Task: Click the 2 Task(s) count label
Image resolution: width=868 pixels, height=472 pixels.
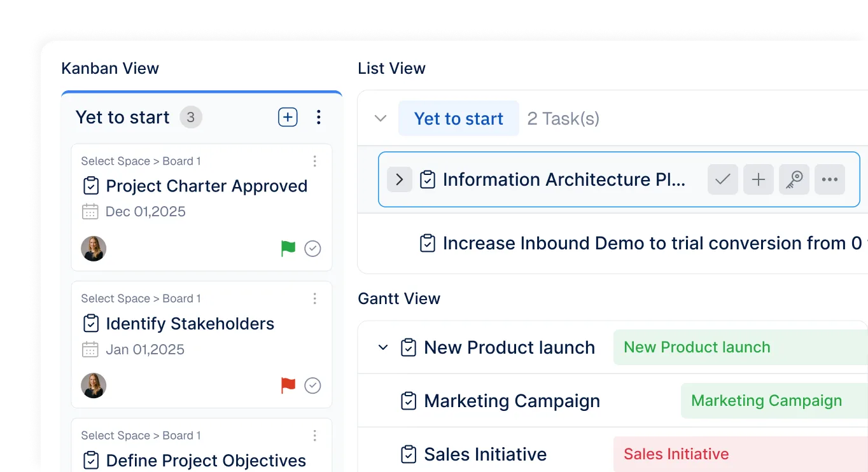Action: [564, 118]
